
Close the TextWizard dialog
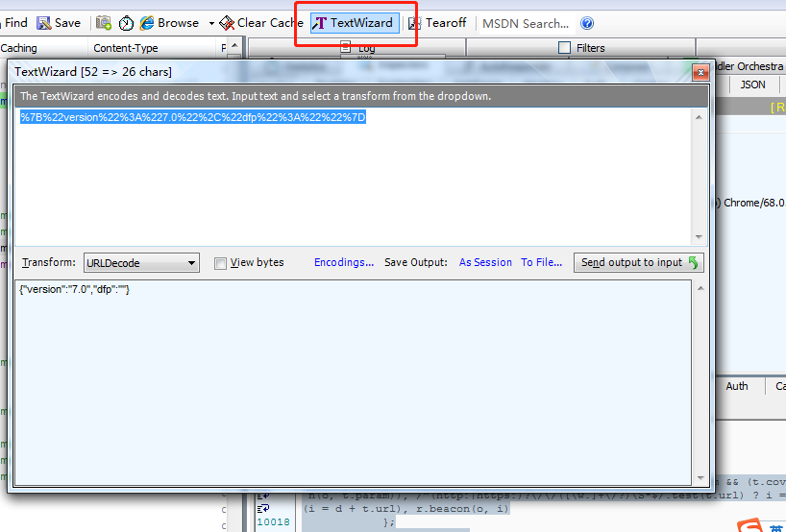click(x=700, y=73)
